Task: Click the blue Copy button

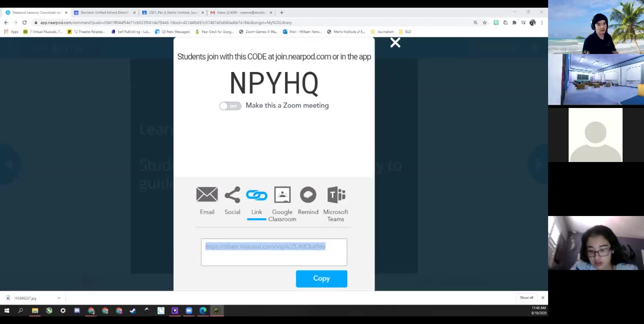Action: click(x=322, y=279)
